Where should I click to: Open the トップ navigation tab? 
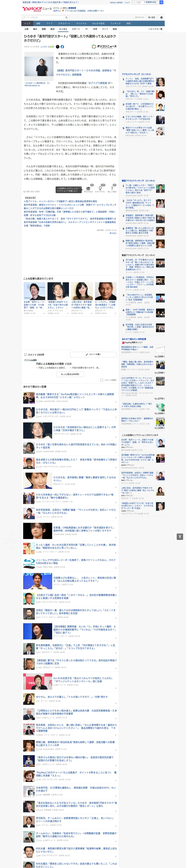pyautogui.click(x=27, y=24)
